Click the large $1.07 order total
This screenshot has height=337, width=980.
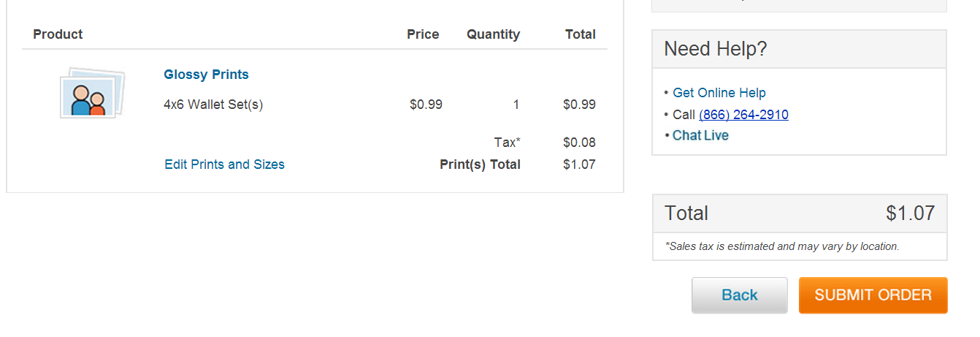coord(910,213)
